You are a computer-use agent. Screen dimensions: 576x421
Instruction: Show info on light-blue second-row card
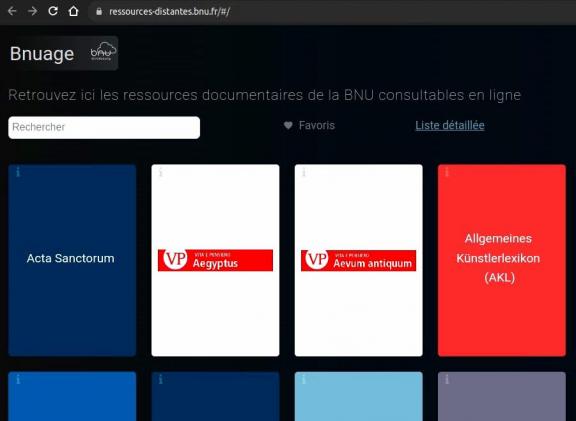click(x=304, y=379)
